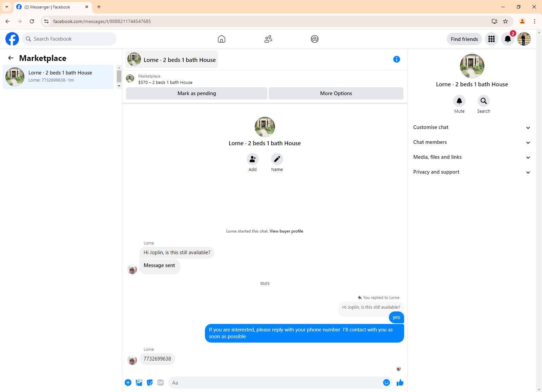Open the View buyer profile link
The width and height of the screenshot is (542, 392).
tap(286, 231)
